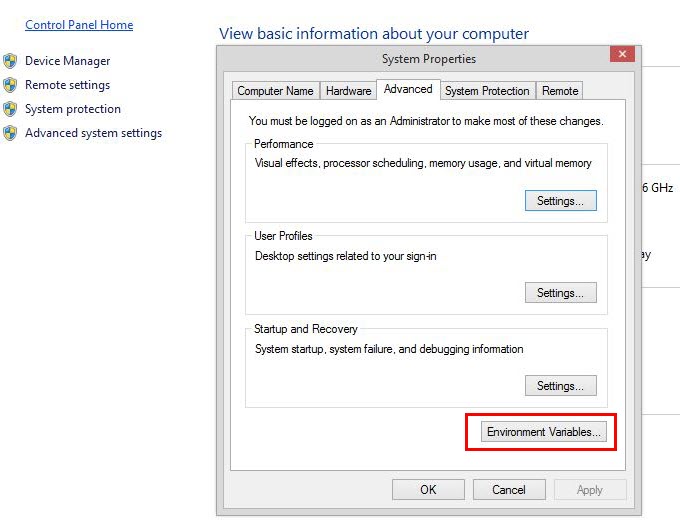Click the Environment Variables button
This screenshot has width=680, height=526.
coord(543,432)
